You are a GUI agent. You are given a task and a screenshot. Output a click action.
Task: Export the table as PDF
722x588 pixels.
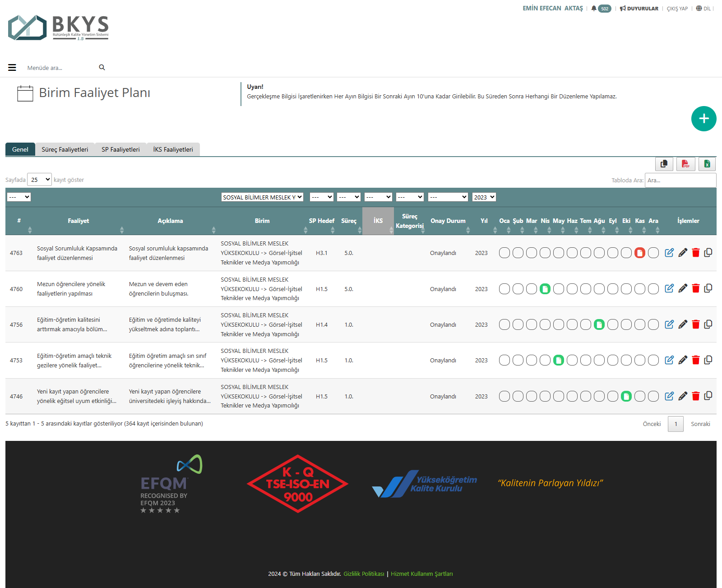tap(685, 164)
